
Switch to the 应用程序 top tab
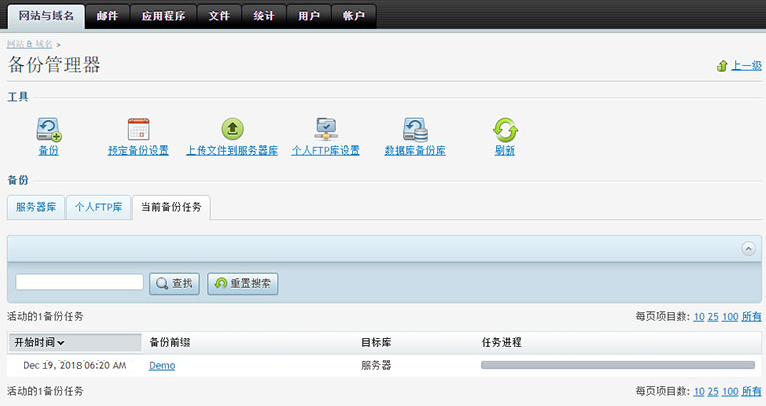163,16
